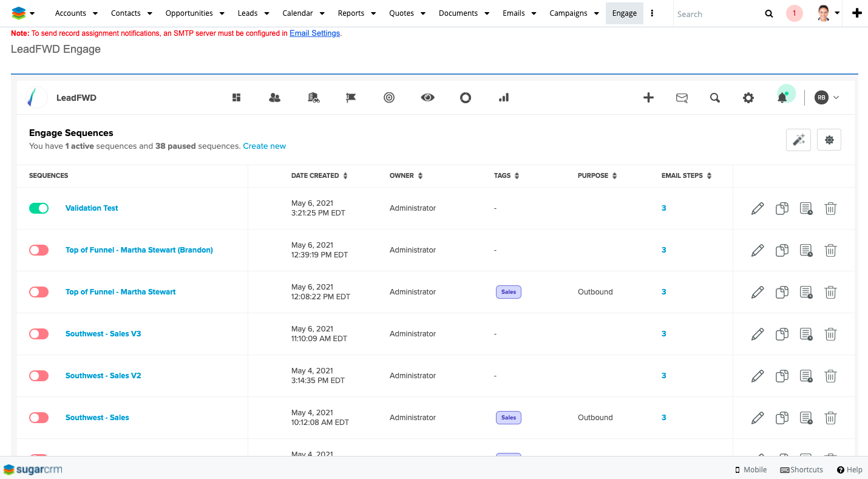Open the Help link in footer
Image resolution: width=868 pixels, height=479 pixels.
tap(850, 470)
